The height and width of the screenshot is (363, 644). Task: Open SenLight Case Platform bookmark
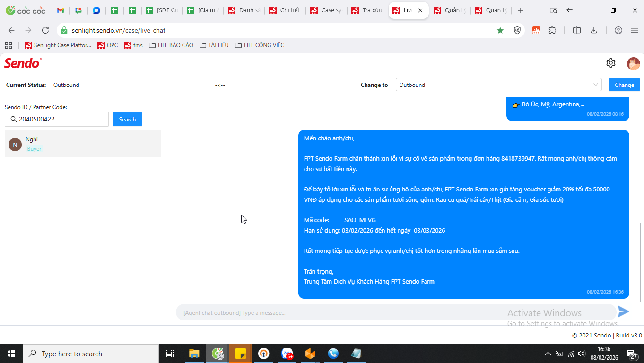(x=58, y=45)
